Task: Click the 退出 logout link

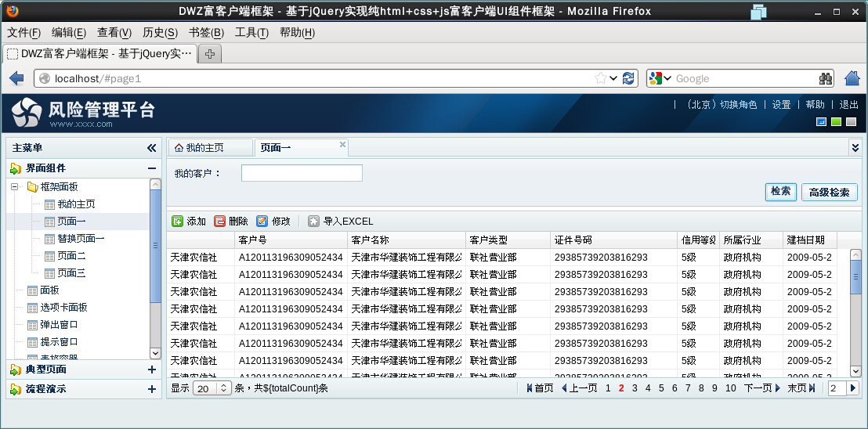Action: (x=848, y=104)
